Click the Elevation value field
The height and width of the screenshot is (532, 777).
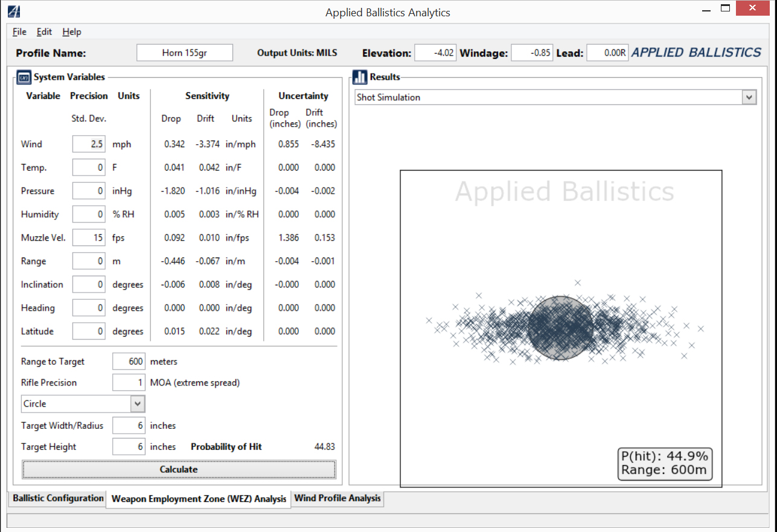click(435, 53)
